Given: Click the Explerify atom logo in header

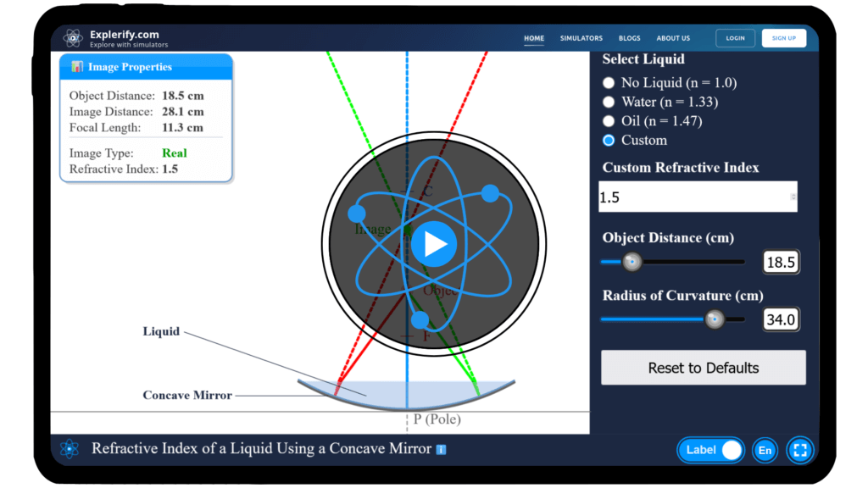Looking at the screenshot, I should pyautogui.click(x=73, y=37).
